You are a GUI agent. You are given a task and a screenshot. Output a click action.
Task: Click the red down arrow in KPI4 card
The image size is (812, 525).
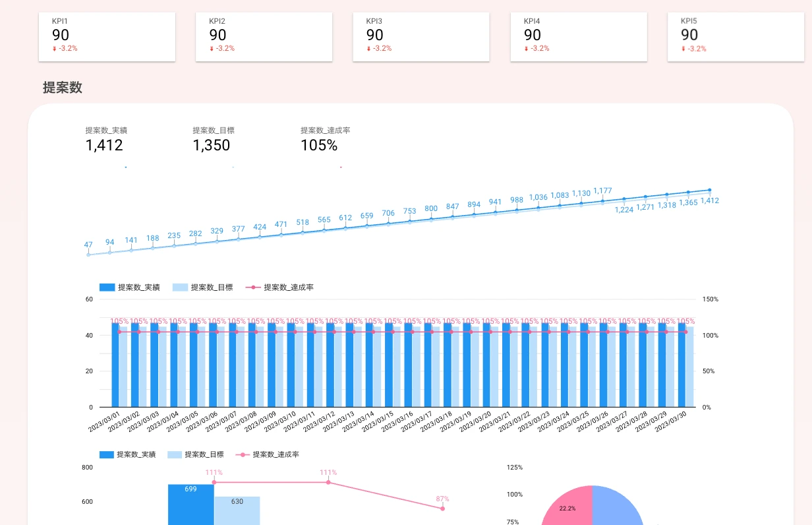point(526,49)
